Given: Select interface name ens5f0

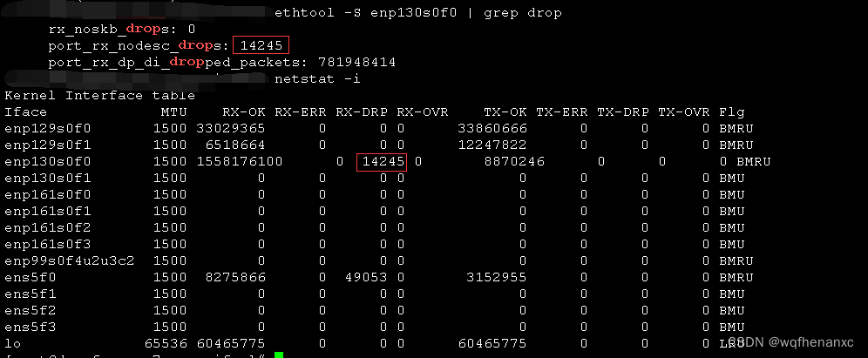Looking at the screenshot, I should (x=31, y=277).
